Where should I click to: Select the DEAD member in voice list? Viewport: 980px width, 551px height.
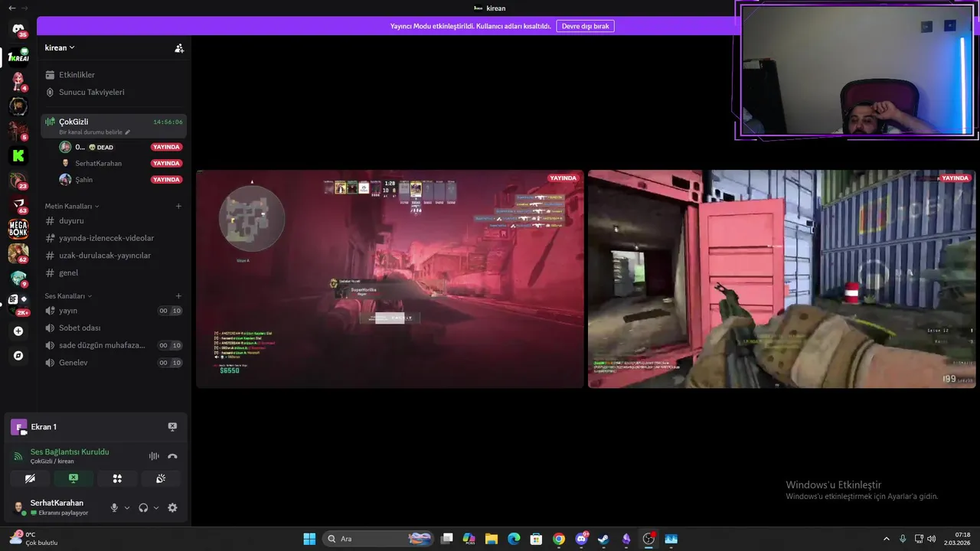coord(121,147)
